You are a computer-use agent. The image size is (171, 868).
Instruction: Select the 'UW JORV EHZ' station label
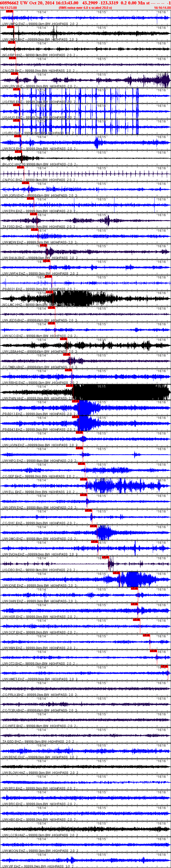pos(14,196)
